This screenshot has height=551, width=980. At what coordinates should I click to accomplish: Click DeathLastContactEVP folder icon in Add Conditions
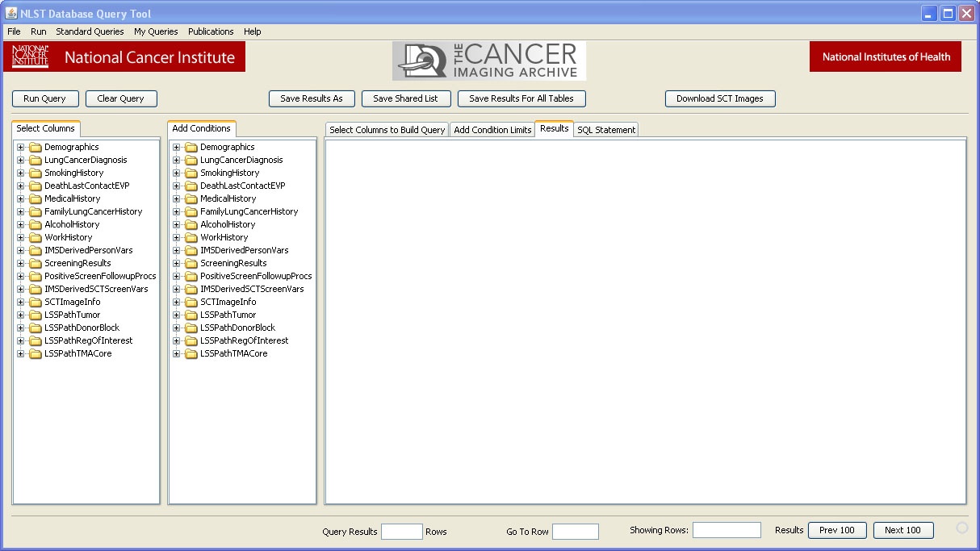coord(191,186)
